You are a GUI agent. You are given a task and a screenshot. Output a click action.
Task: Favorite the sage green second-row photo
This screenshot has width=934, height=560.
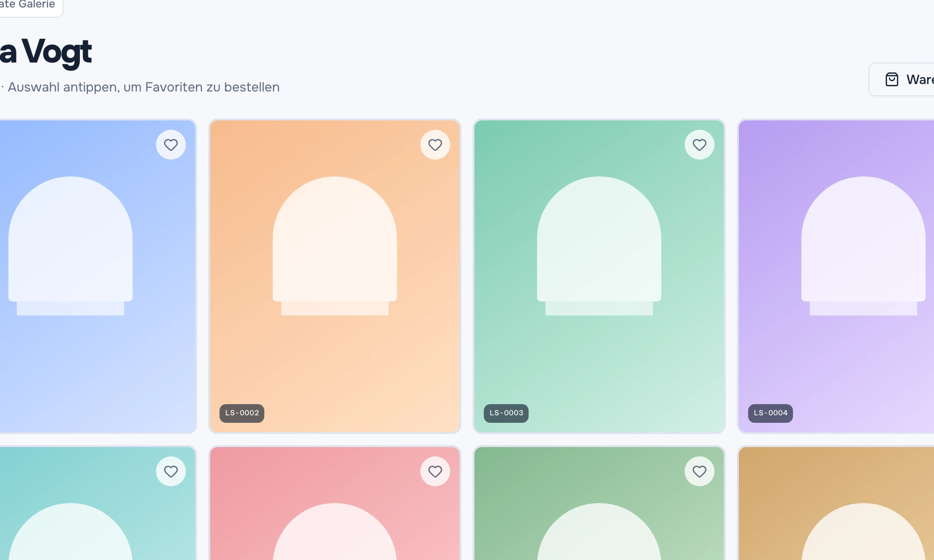pos(700,471)
